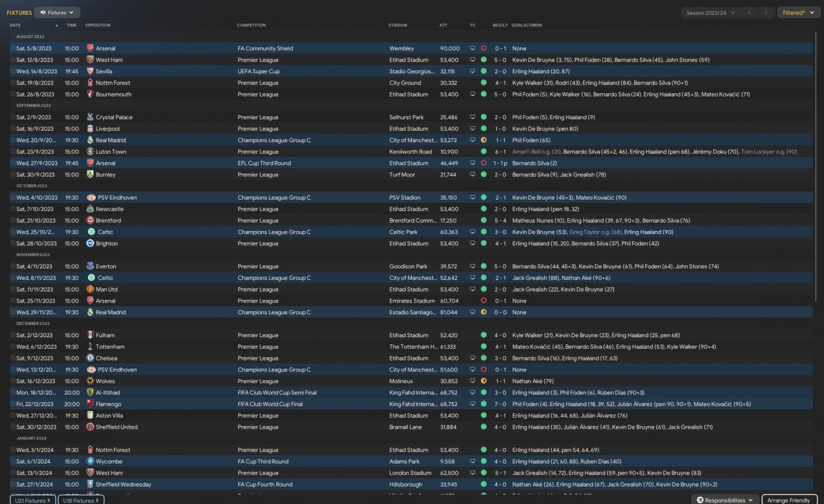
Task: Click the red loss indicator for FA Community Shield
Action: point(483,48)
